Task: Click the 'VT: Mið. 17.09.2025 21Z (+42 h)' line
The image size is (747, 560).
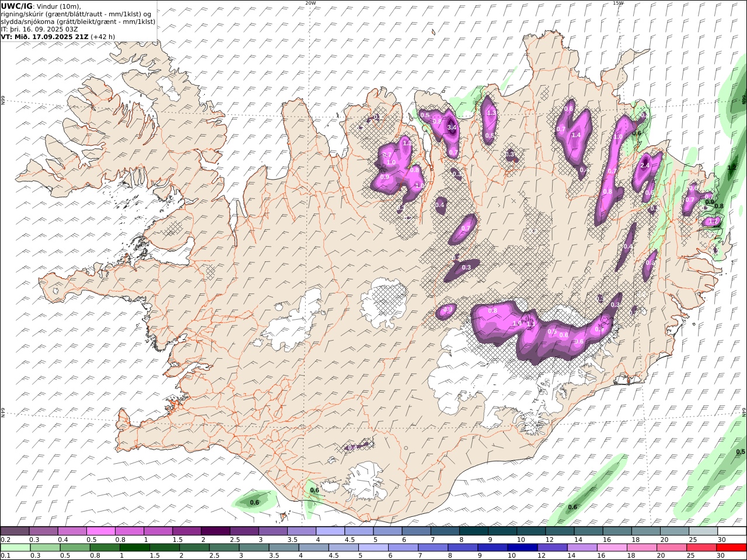Action: [58, 37]
